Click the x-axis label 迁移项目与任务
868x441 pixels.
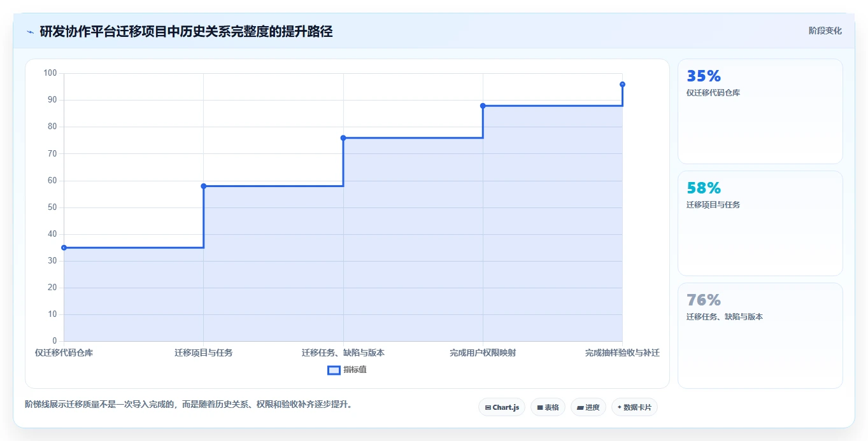204,353
